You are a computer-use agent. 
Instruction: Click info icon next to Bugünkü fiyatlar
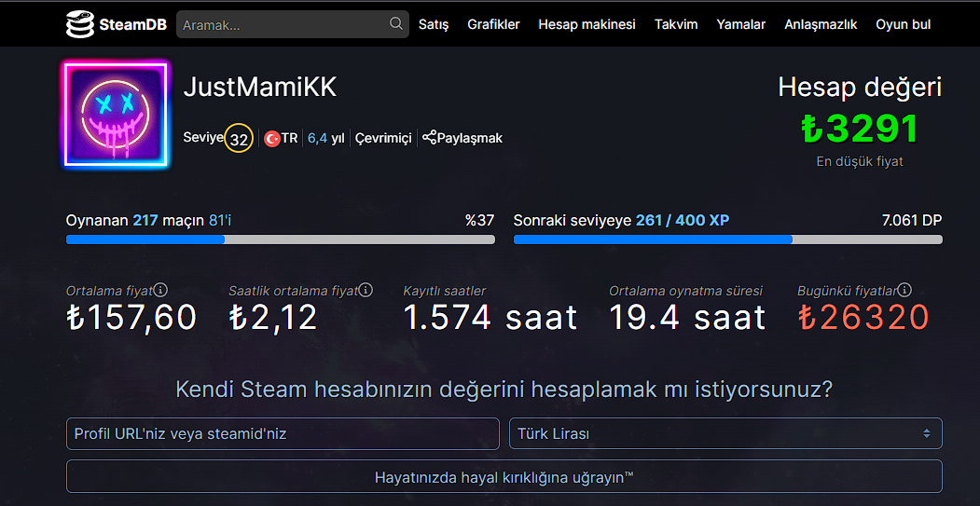pyautogui.click(x=905, y=290)
